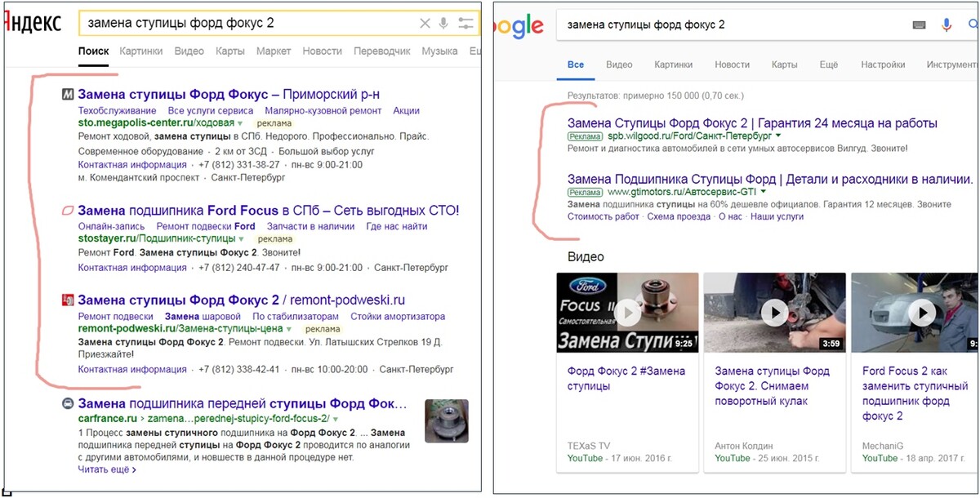This screenshot has height=498, width=980.
Task: Click 'Где нас найти' sitelink
Action: point(397,226)
